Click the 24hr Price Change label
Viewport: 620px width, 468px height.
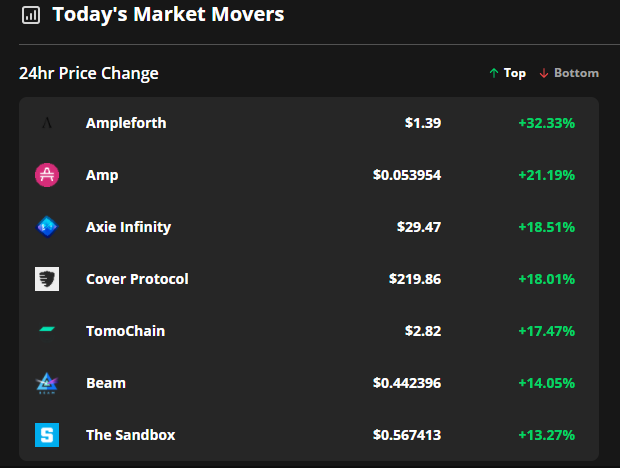89,73
